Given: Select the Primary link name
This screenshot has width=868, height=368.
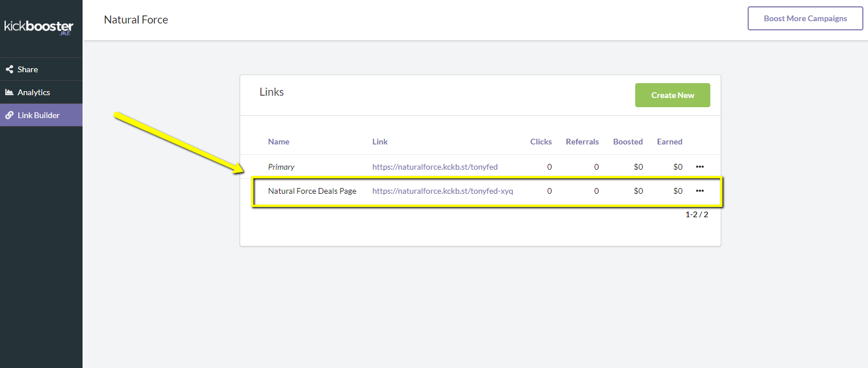Looking at the screenshot, I should (x=281, y=167).
